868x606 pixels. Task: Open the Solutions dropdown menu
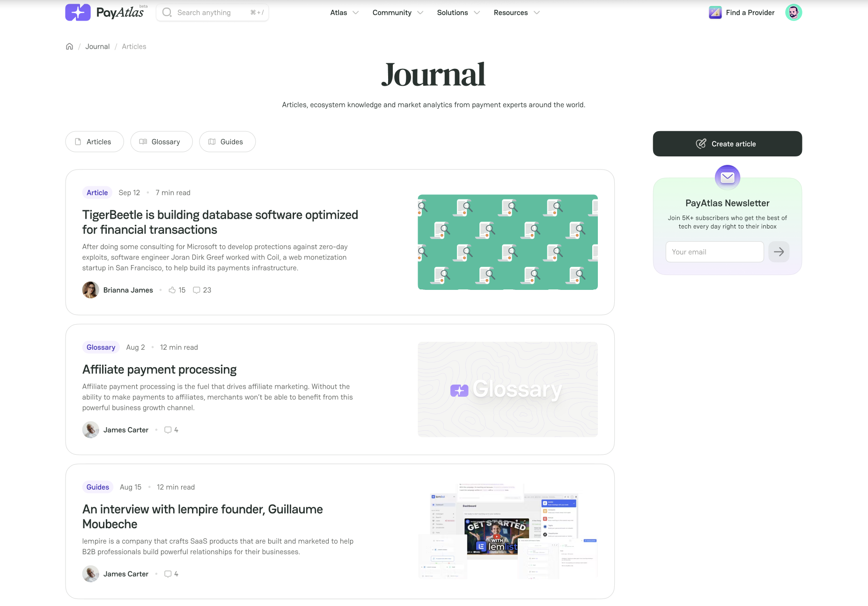tap(458, 13)
